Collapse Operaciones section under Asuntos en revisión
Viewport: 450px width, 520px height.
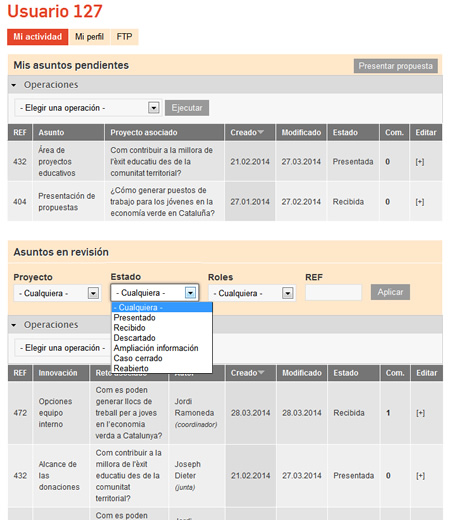(14, 325)
